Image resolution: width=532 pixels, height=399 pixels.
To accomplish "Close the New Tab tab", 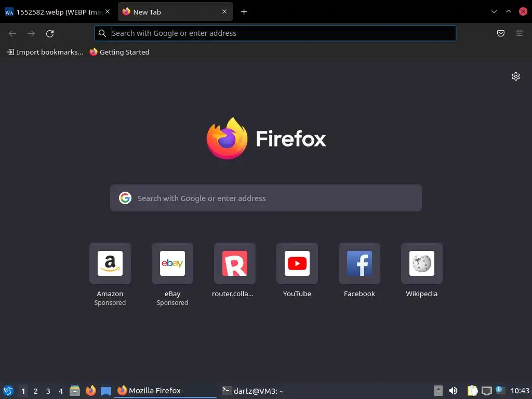I will coord(224,11).
